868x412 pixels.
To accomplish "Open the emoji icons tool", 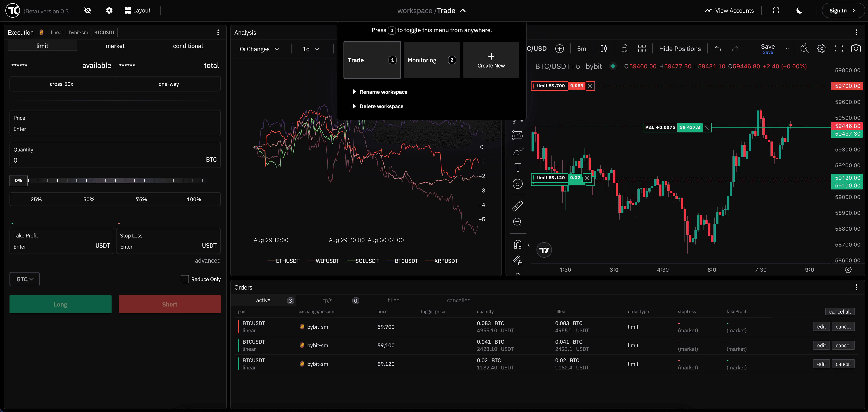I will (517, 184).
